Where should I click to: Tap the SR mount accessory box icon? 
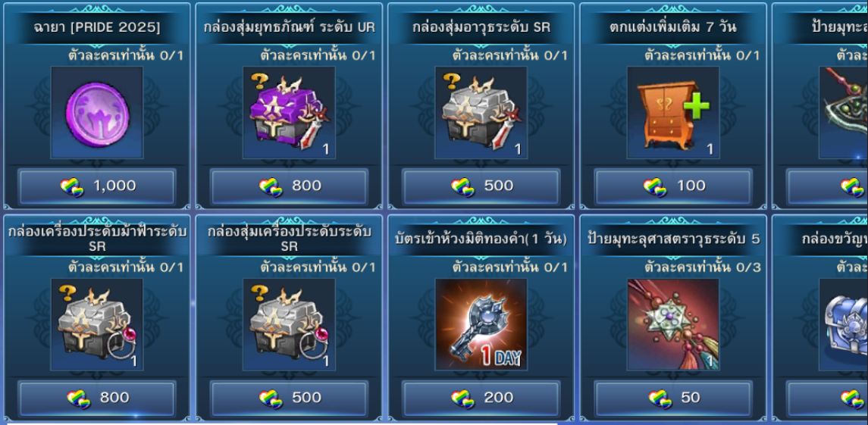pyautogui.click(x=97, y=324)
